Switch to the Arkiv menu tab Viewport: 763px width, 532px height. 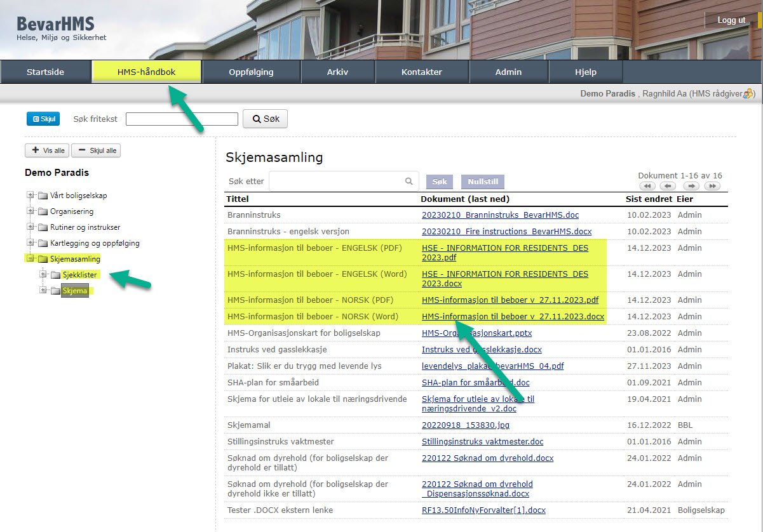tap(337, 72)
